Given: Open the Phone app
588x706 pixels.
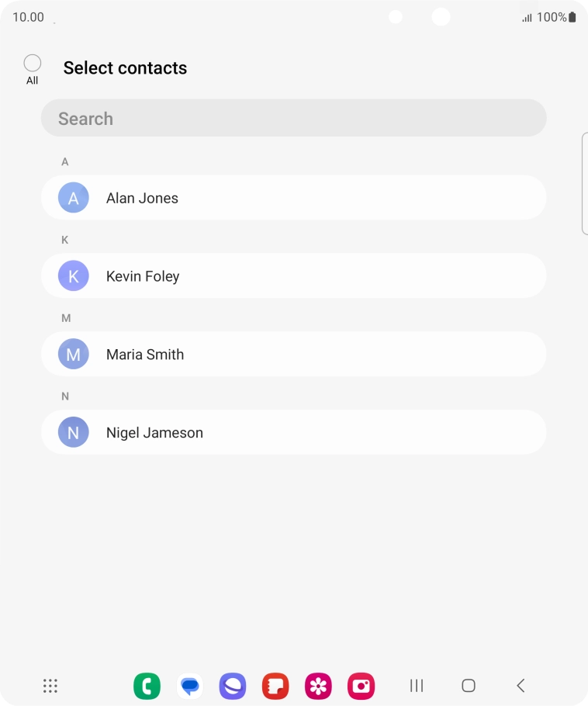Looking at the screenshot, I should [147, 686].
